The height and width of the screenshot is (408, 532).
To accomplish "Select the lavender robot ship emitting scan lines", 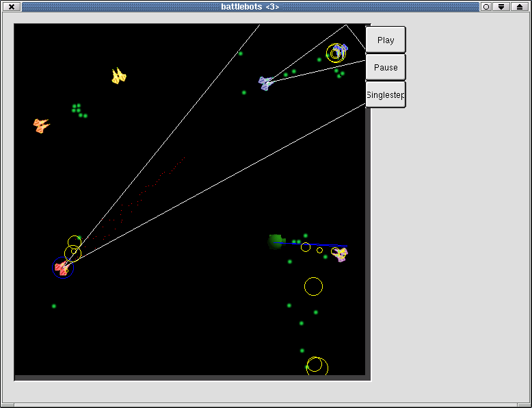I will [266, 84].
